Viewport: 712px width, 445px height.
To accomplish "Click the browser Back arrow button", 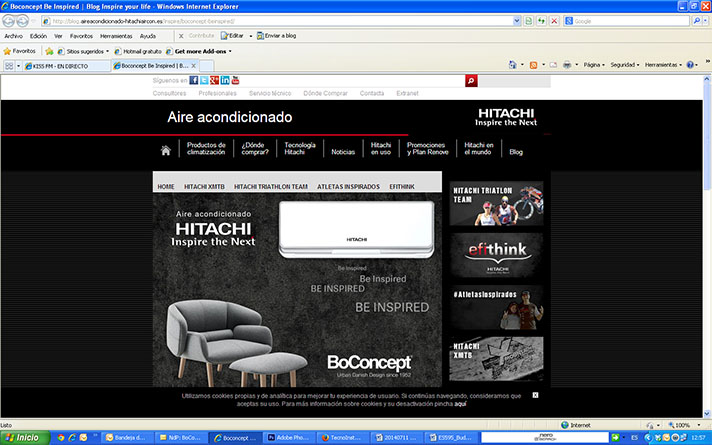I will coord(8,21).
